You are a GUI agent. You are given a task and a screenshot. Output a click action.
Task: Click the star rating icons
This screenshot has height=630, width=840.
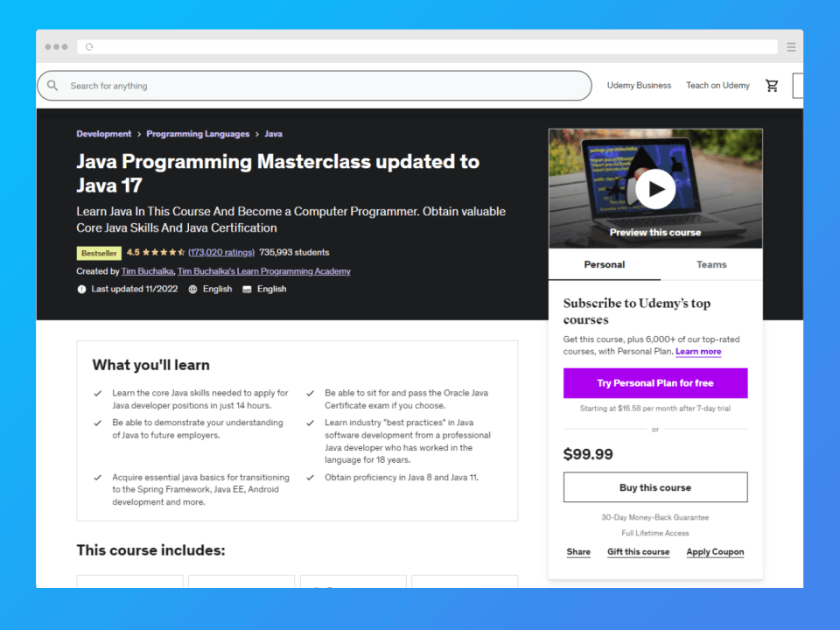click(x=164, y=252)
